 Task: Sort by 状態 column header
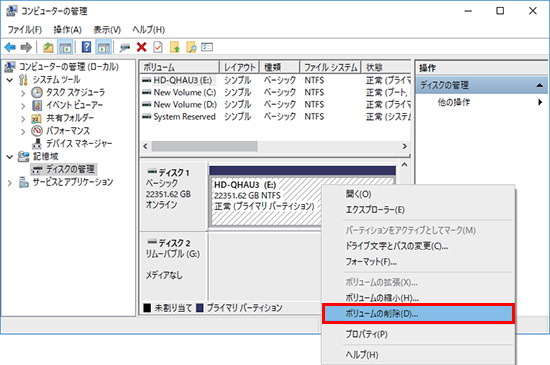386,67
